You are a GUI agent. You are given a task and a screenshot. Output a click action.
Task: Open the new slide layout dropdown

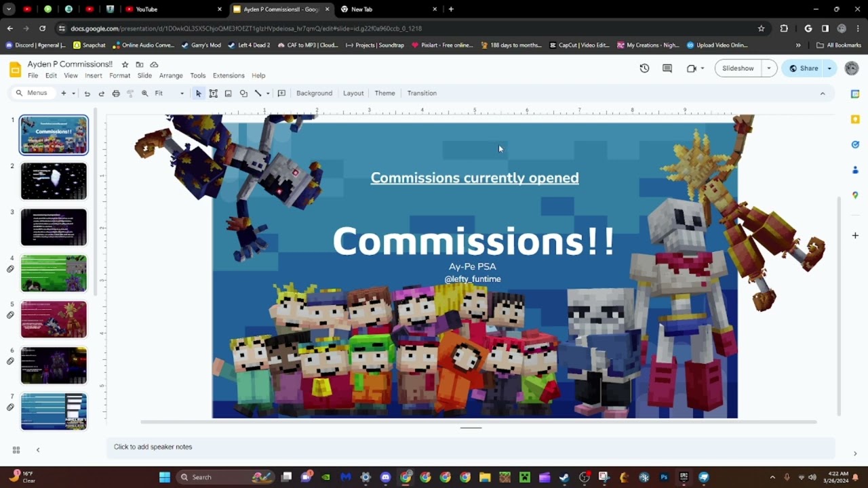coord(73,94)
